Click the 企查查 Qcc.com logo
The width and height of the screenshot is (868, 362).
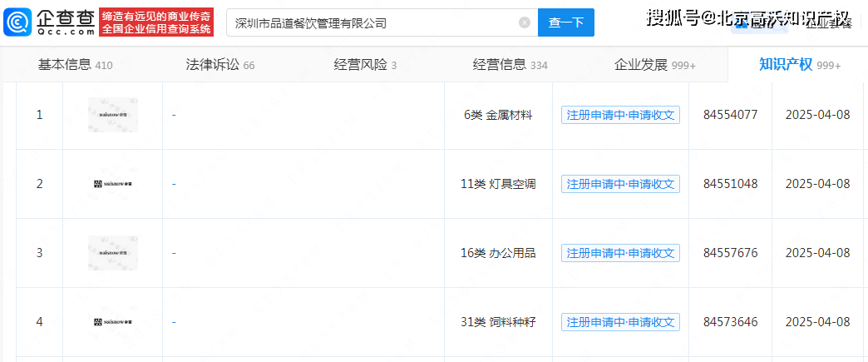[49, 22]
